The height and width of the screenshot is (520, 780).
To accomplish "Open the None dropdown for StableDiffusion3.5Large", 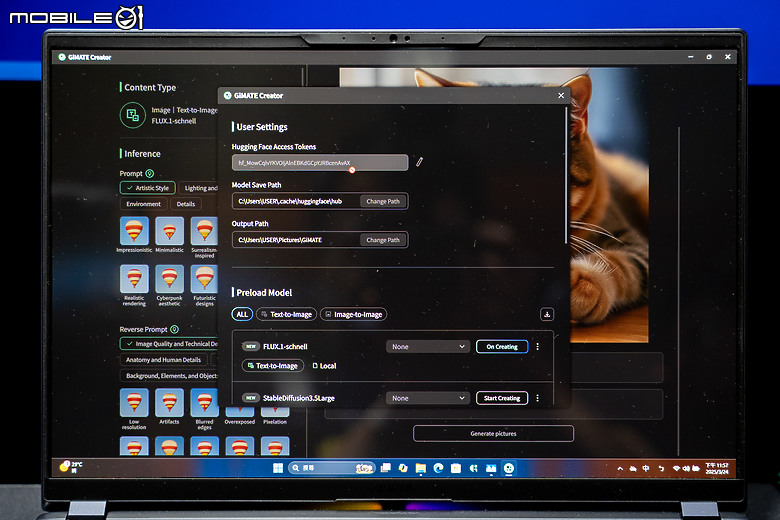I will click(428, 398).
